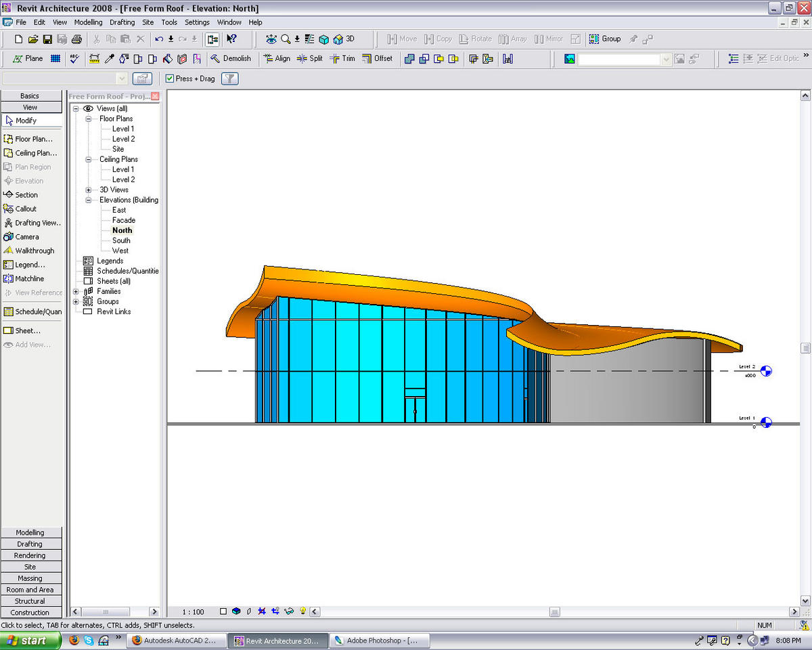This screenshot has width=812, height=650.
Task: Open the File menu
Action: click(21, 22)
